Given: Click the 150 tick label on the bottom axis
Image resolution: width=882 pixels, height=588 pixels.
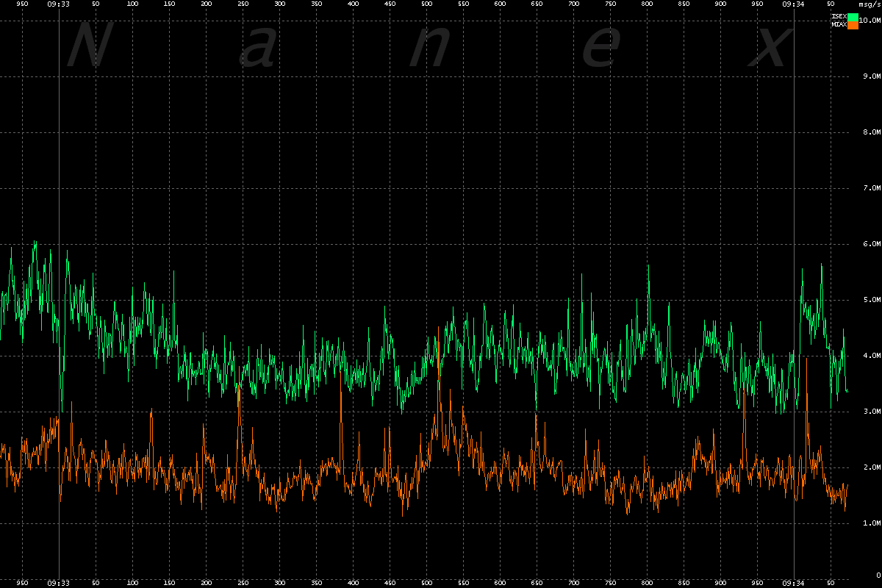Looking at the screenshot, I should pos(169,583).
